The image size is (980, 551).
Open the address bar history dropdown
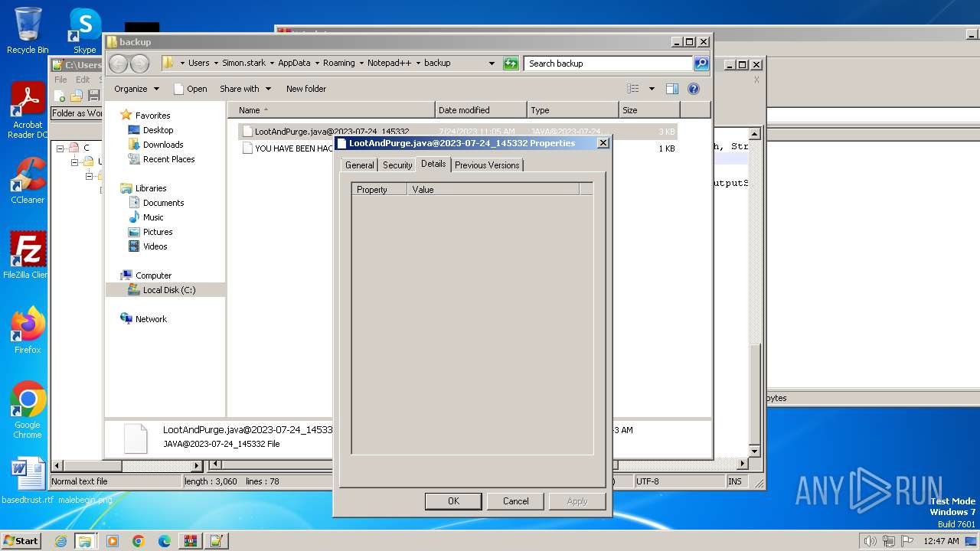click(x=492, y=64)
